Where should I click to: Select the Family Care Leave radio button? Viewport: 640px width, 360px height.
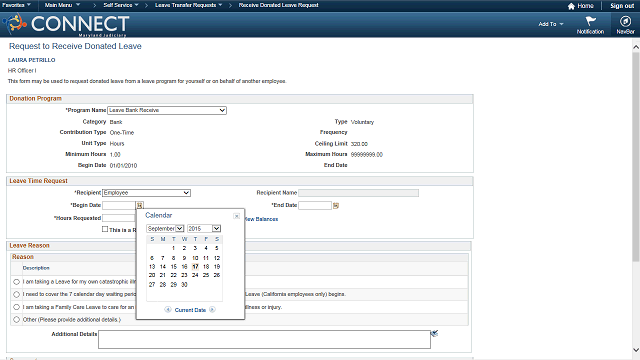[16, 307]
